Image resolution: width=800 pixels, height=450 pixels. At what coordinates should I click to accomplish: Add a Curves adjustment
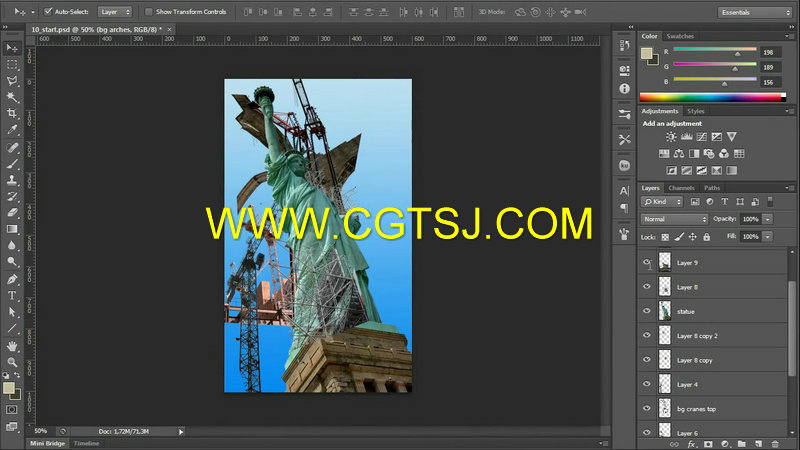(702, 137)
